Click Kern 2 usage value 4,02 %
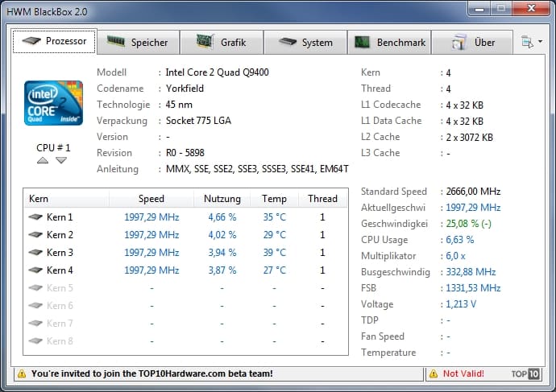Viewport: 556px width, 392px height. point(222,235)
